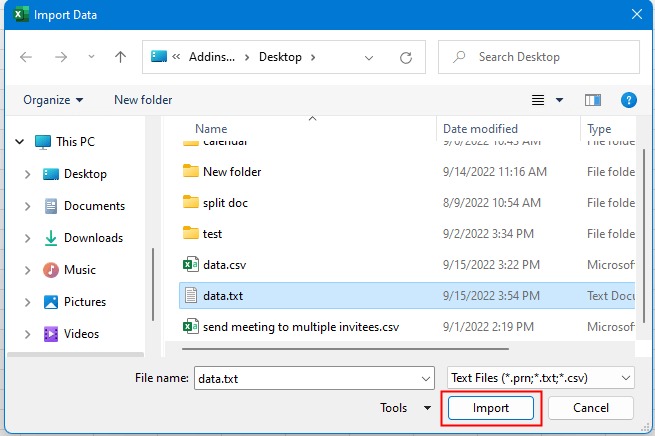Open the view options dropdown arrow

(559, 100)
